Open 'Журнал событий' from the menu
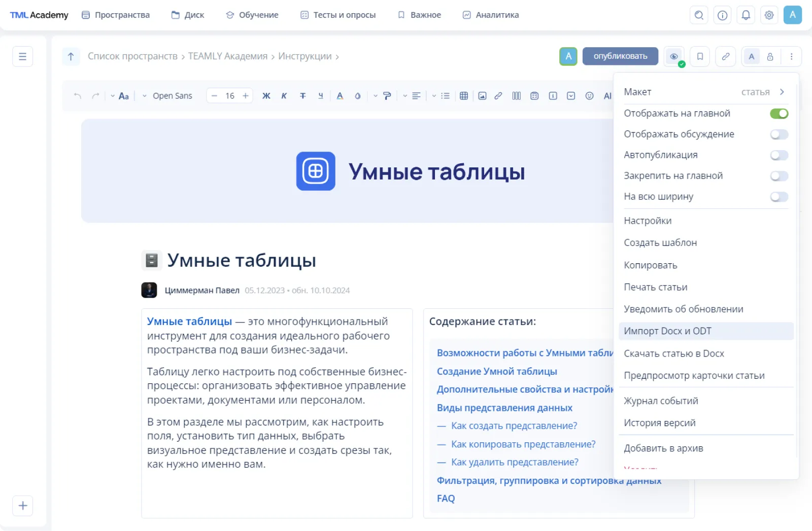The height and width of the screenshot is (531, 812). pos(706,401)
